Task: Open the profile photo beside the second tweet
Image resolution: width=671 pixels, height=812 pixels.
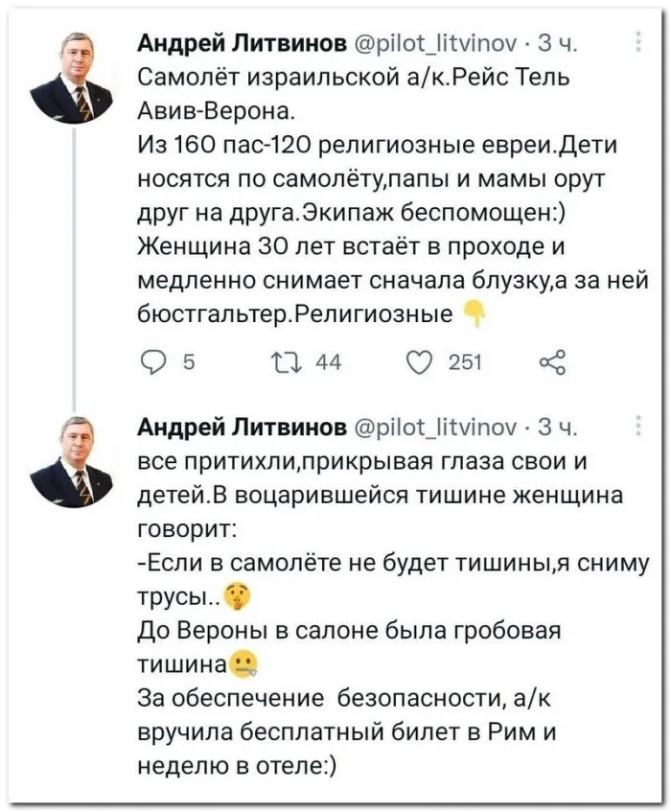Action: click(x=72, y=461)
